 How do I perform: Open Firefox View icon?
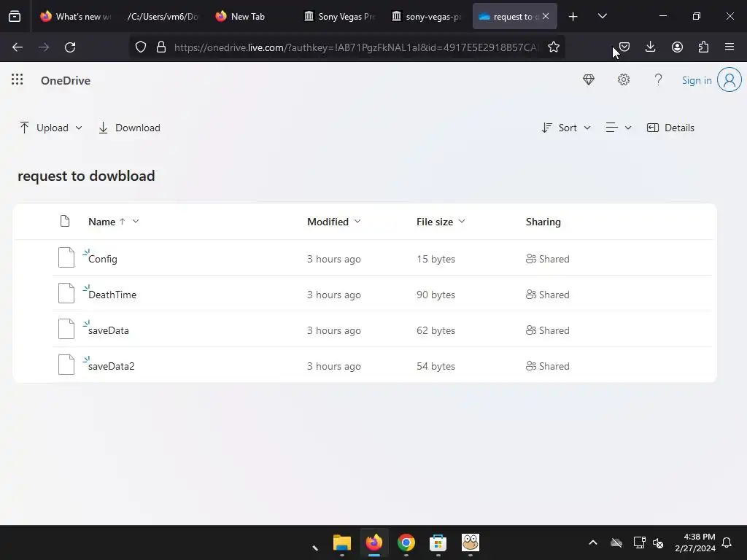click(x=15, y=16)
